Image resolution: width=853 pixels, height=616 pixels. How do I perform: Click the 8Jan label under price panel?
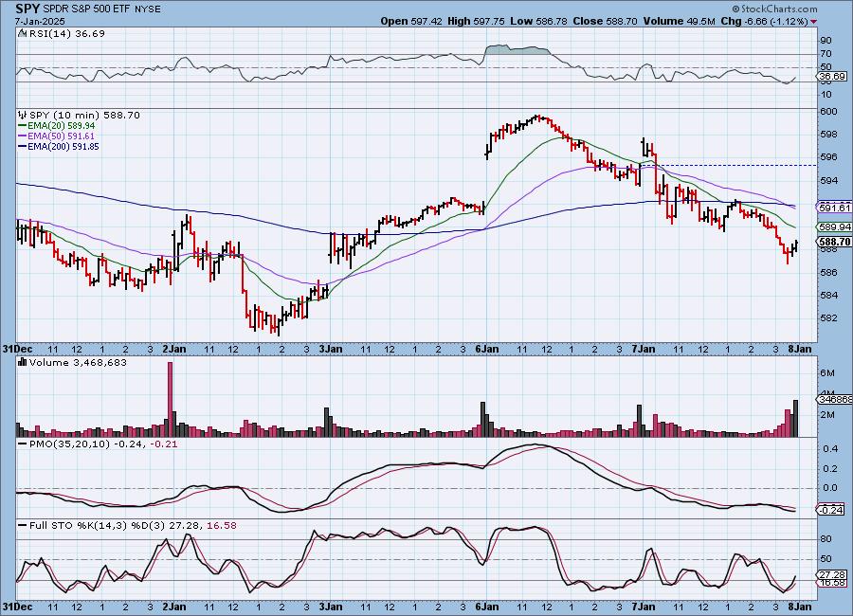(800, 349)
